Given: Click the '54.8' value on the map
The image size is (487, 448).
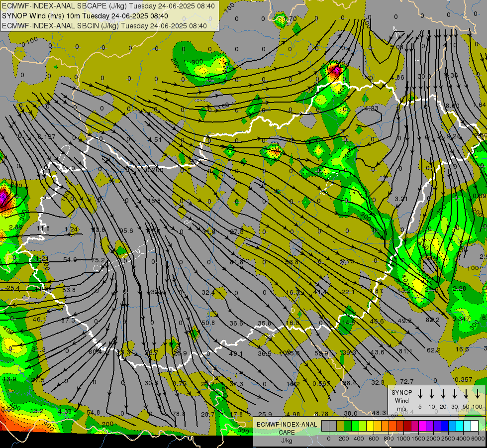Looking at the screenshot, I should pyautogui.click(x=93, y=413).
